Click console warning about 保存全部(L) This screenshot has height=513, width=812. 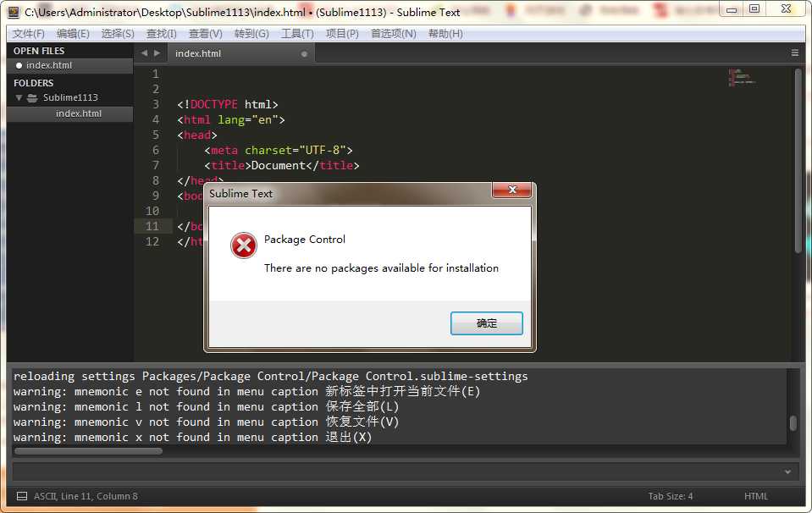(206, 407)
